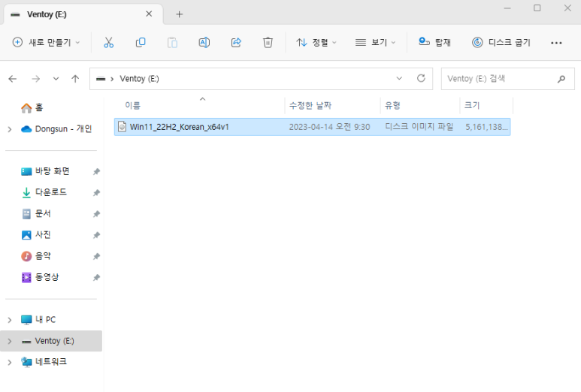Open Dongsun - 개인 OneDrive

[56, 129]
